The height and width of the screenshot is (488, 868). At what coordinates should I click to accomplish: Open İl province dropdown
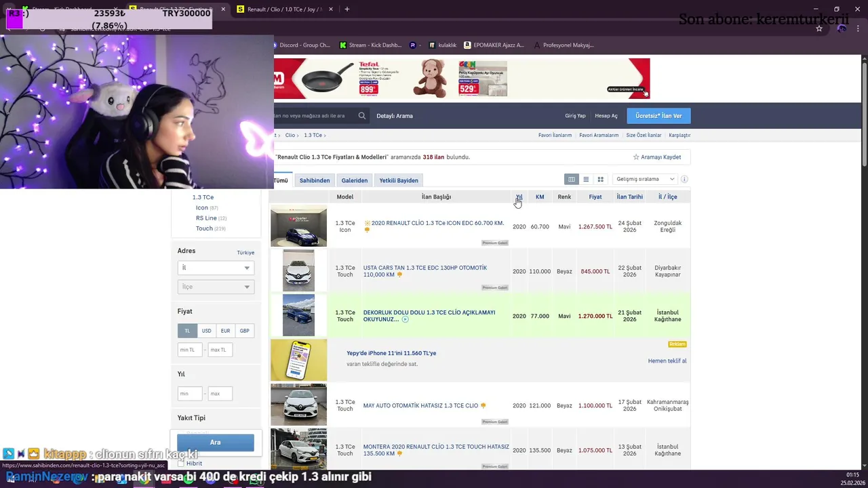pyautogui.click(x=216, y=268)
